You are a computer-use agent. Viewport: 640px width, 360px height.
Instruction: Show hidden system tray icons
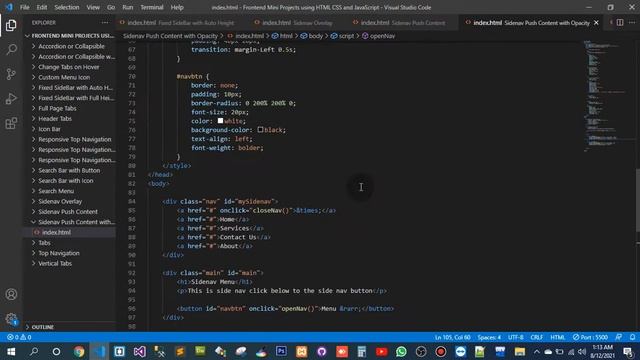[x=537, y=352]
